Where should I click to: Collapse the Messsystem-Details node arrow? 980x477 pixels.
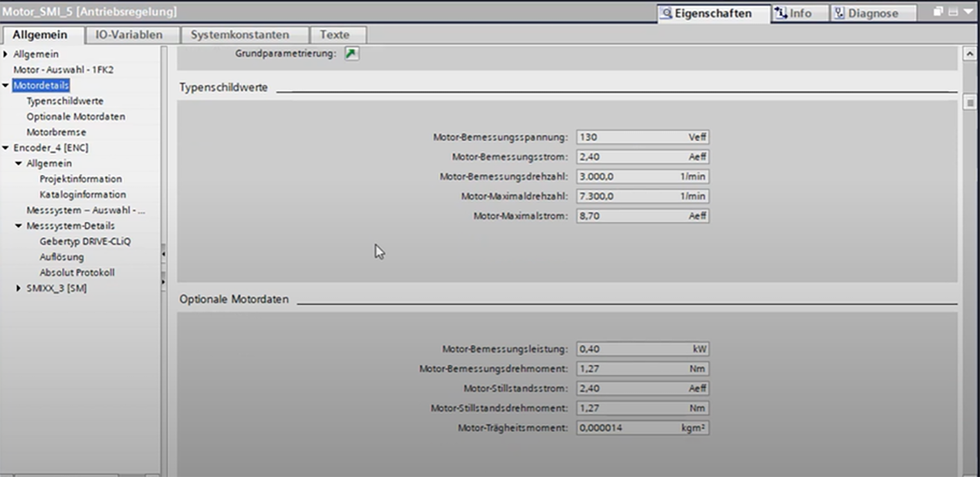pyautogui.click(x=19, y=226)
